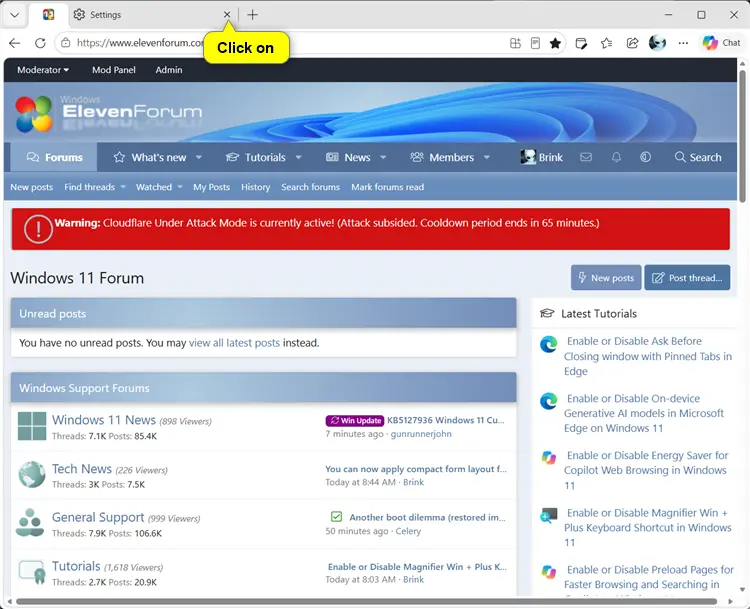Click Mark forums read
This screenshot has width=750, height=609.
pyautogui.click(x=387, y=187)
